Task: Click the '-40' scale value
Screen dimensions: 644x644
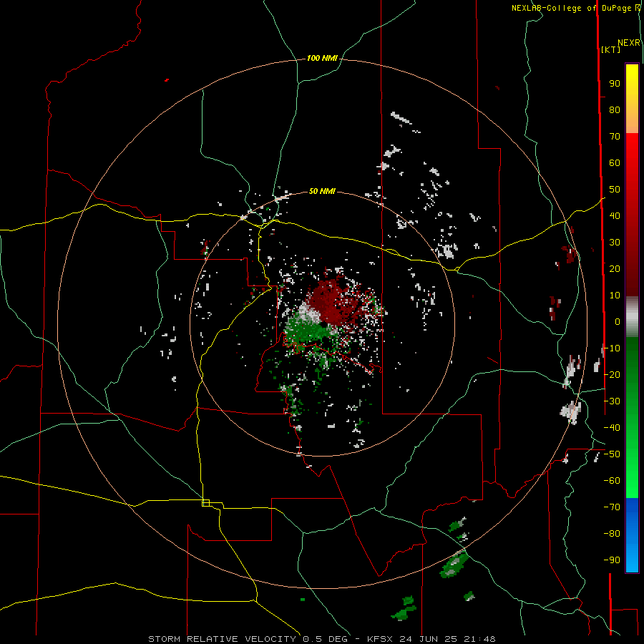Action: (x=612, y=428)
